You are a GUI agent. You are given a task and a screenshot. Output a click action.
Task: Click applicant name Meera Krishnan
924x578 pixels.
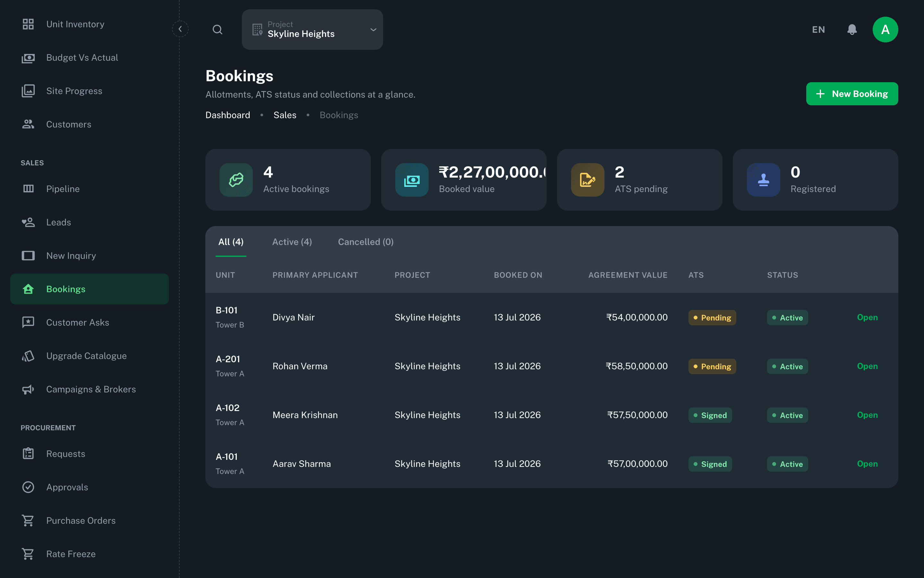(305, 415)
